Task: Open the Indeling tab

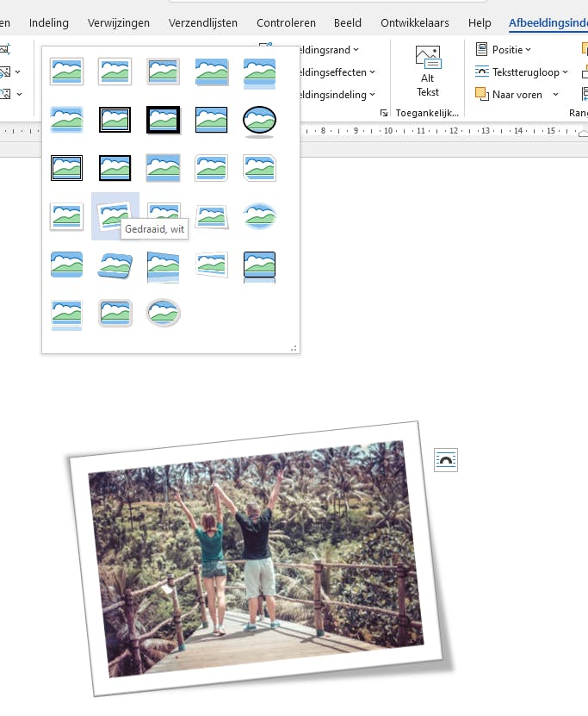Action: click(49, 22)
